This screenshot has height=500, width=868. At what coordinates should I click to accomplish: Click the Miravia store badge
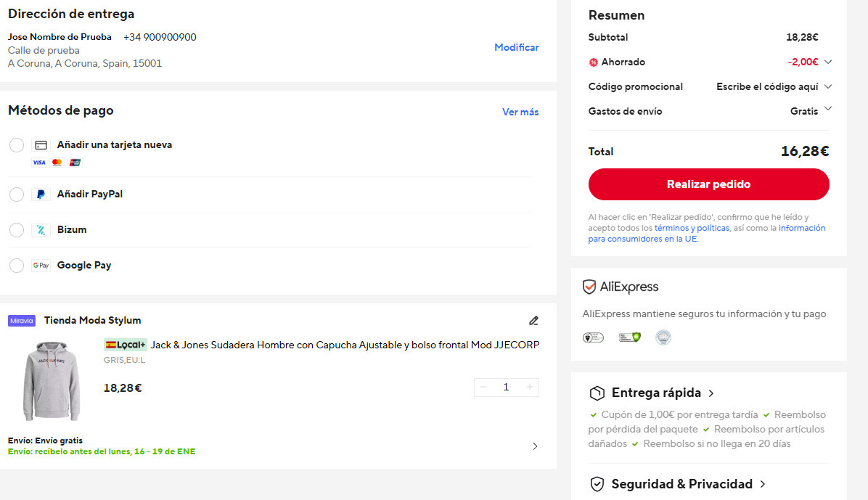22,321
